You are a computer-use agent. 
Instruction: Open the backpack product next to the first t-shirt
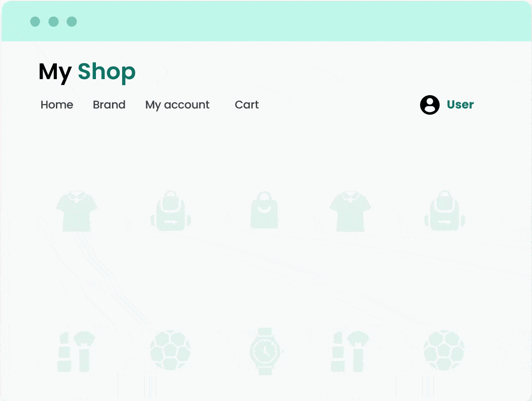click(171, 211)
